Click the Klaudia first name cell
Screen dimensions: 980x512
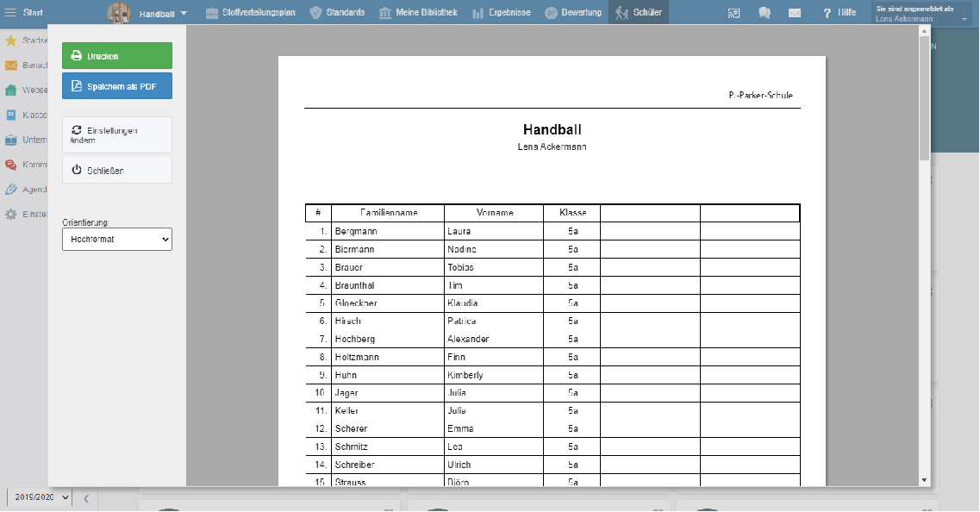coord(494,303)
